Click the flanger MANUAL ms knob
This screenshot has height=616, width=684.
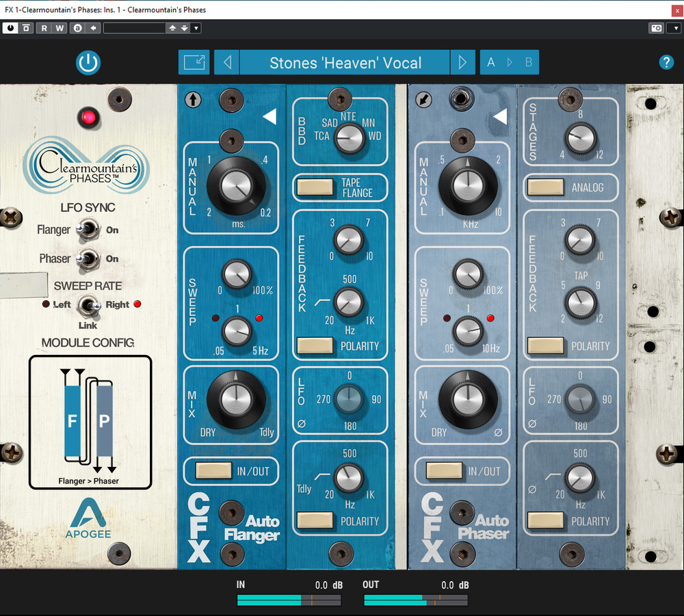[236, 186]
